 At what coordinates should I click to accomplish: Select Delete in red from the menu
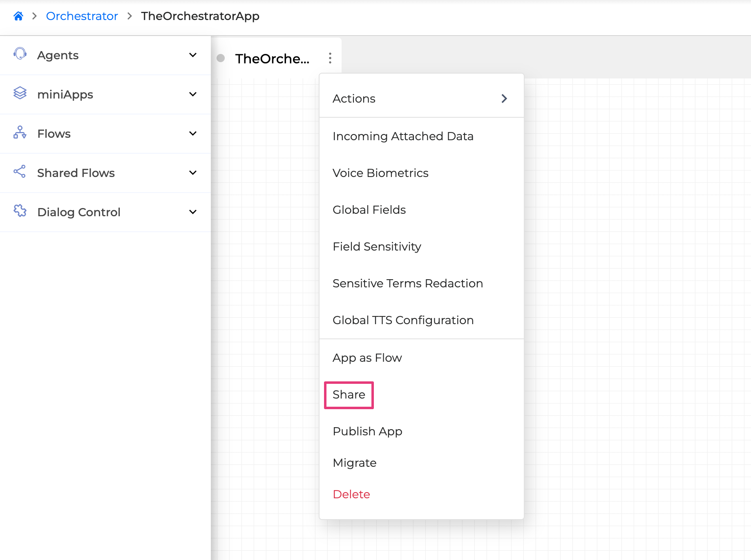pyautogui.click(x=351, y=494)
